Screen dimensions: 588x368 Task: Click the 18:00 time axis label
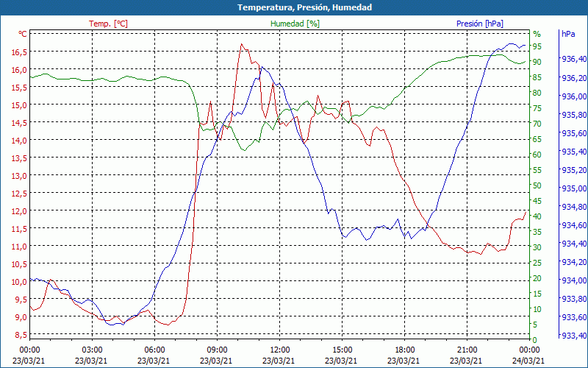point(405,350)
